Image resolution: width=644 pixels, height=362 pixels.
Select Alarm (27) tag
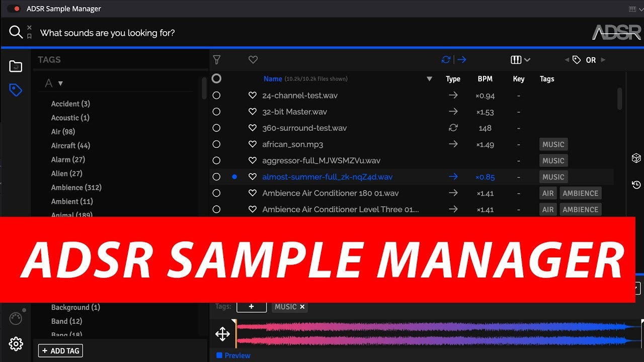pyautogui.click(x=68, y=159)
